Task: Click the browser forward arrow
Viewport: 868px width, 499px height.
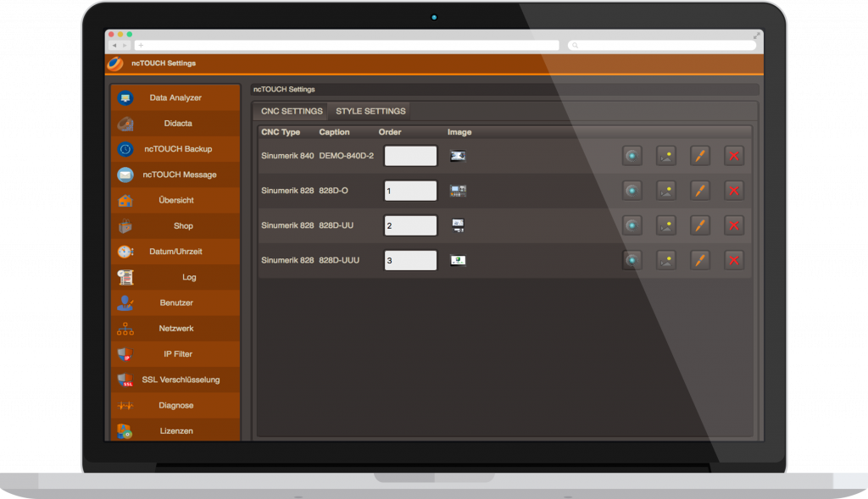Action: [x=125, y=46]
